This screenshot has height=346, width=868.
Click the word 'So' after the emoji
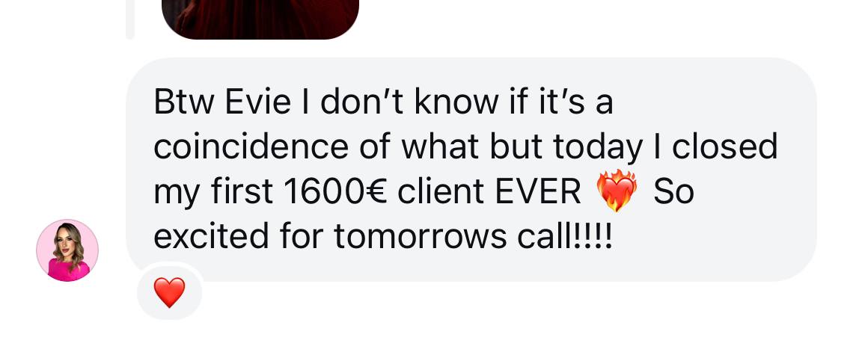673,192
